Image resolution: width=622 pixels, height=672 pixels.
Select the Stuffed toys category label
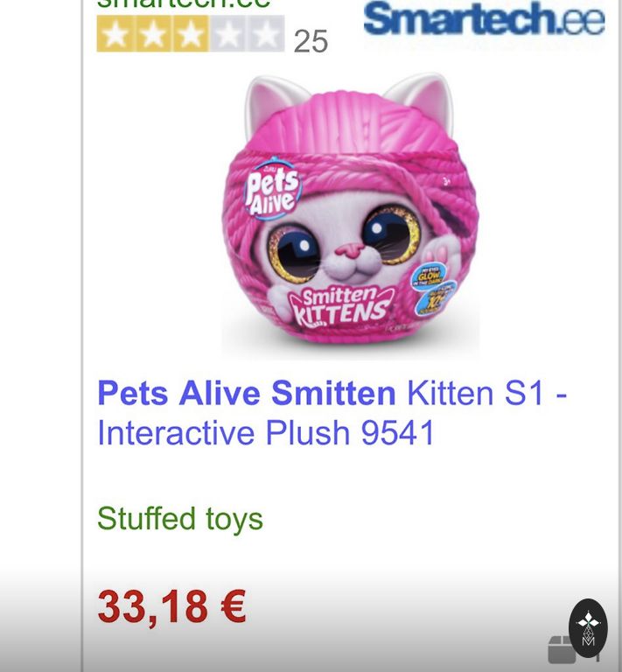(179, 518)
